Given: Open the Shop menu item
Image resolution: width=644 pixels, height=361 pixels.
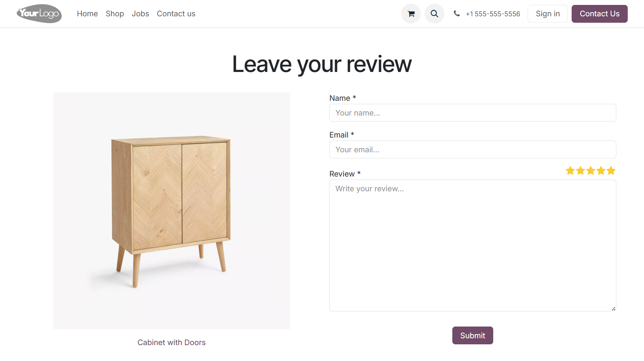Looking at the screenshot, I should point(114,14).
